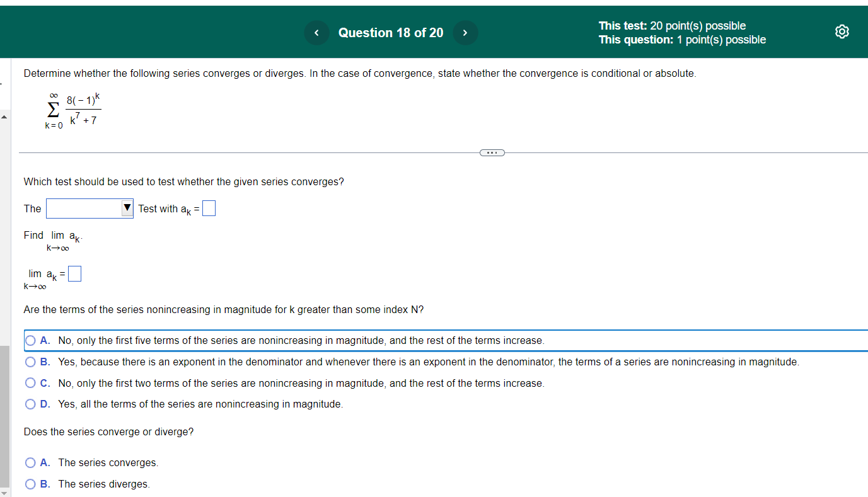The image size is (868, 497).
Task: Select 'The series converges' option
Action: click(x=30, y=462)
